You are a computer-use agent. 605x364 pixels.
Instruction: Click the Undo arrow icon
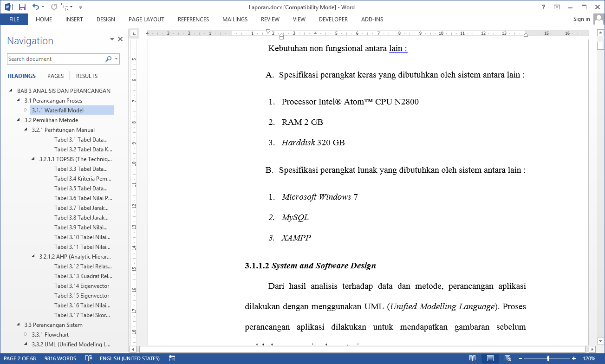(36, 7)
